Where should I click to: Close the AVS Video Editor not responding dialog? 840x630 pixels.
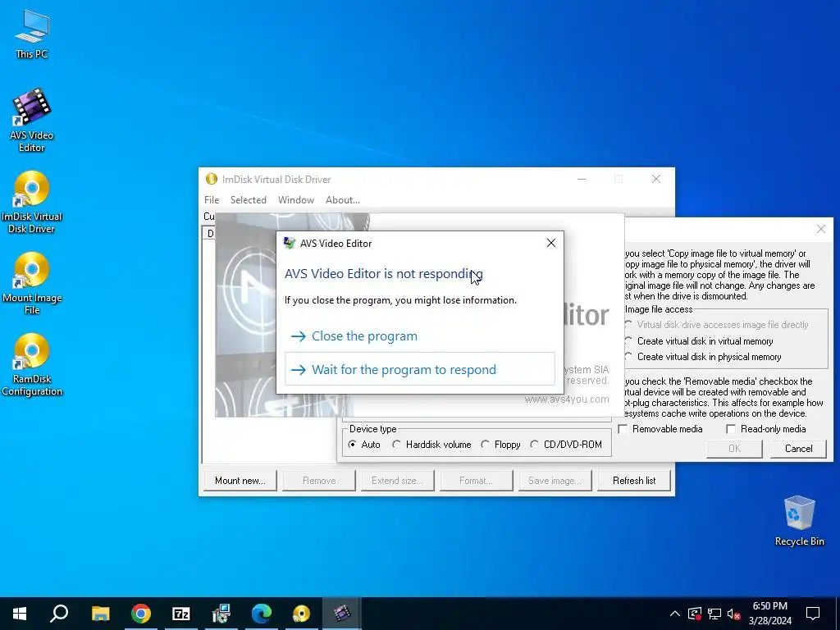click(550, 243)
